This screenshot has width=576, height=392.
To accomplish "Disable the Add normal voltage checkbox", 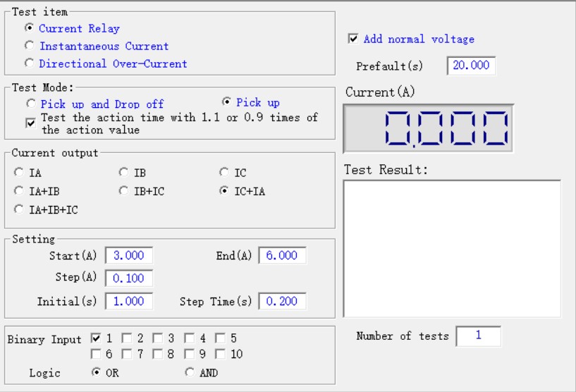I will coord(353,39).
